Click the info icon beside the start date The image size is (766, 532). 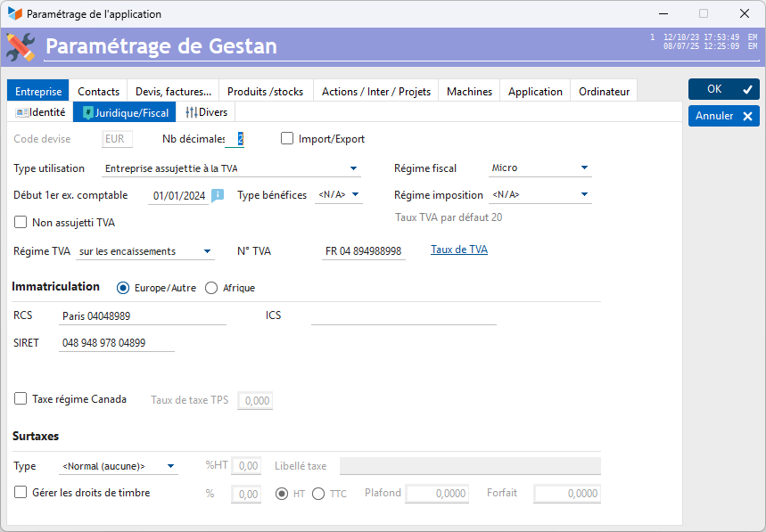pos(217,195)
